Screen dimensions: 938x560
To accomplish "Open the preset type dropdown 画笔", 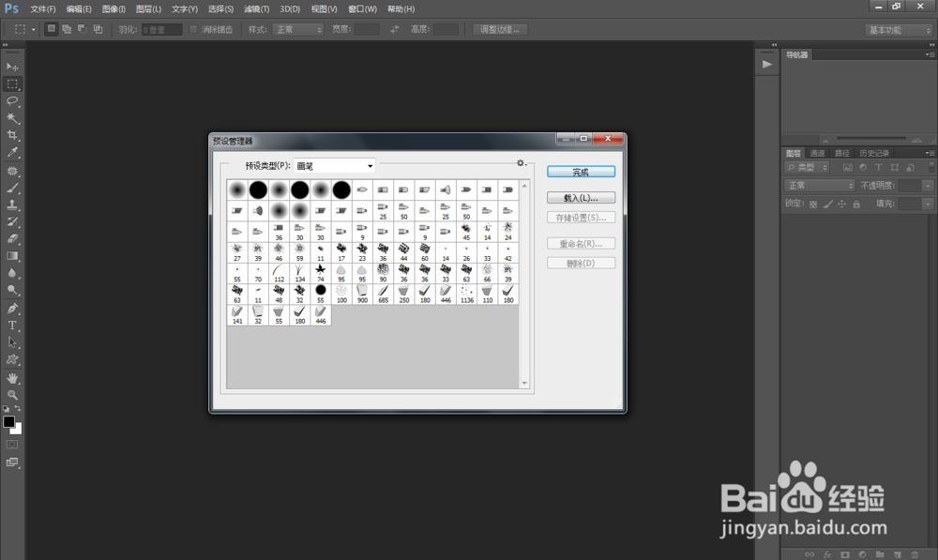I will (x=335, y=166).
